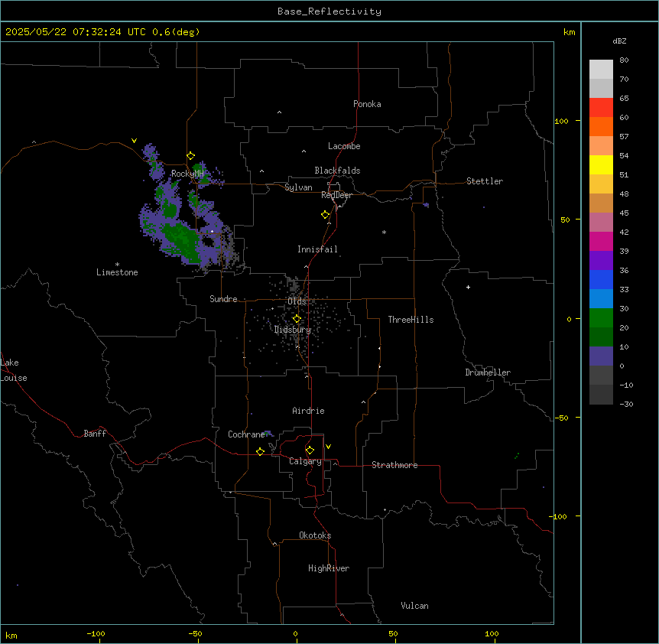Select the yellow diamond marker between Olds and Didsbury
Viewport: 659px width, 644px height.
297,319
